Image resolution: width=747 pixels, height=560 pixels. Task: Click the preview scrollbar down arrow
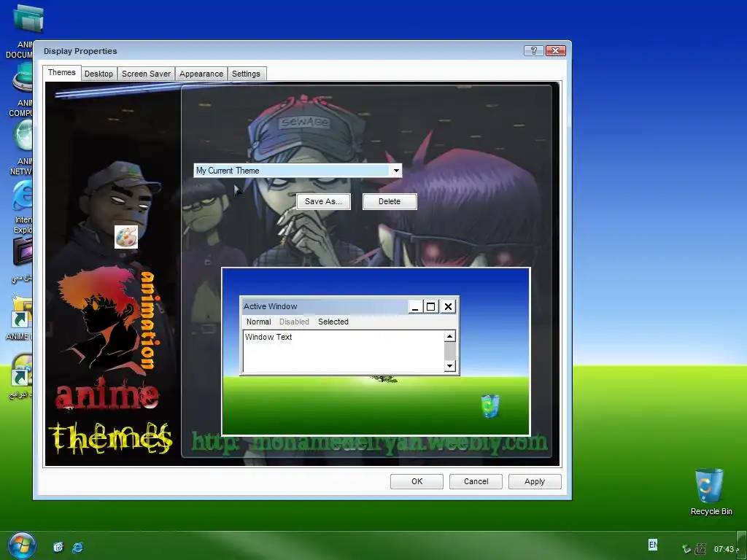click(449, 366)
